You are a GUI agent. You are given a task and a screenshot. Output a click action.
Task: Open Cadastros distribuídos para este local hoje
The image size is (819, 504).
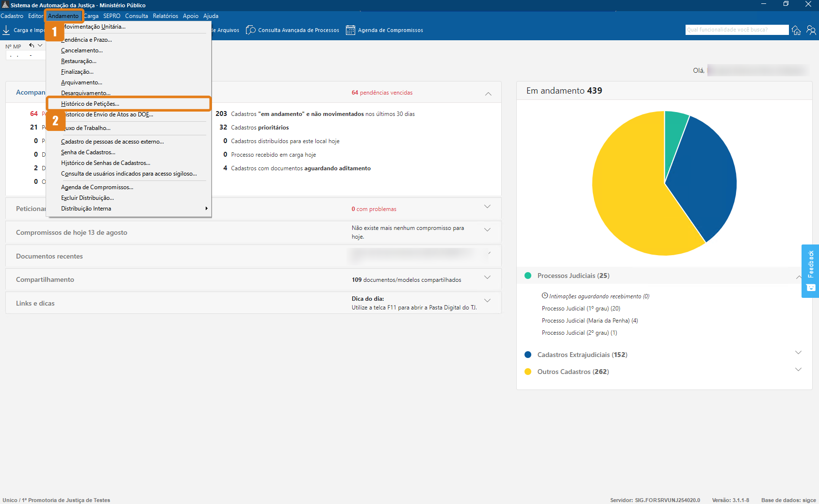(x=285, y=141)
